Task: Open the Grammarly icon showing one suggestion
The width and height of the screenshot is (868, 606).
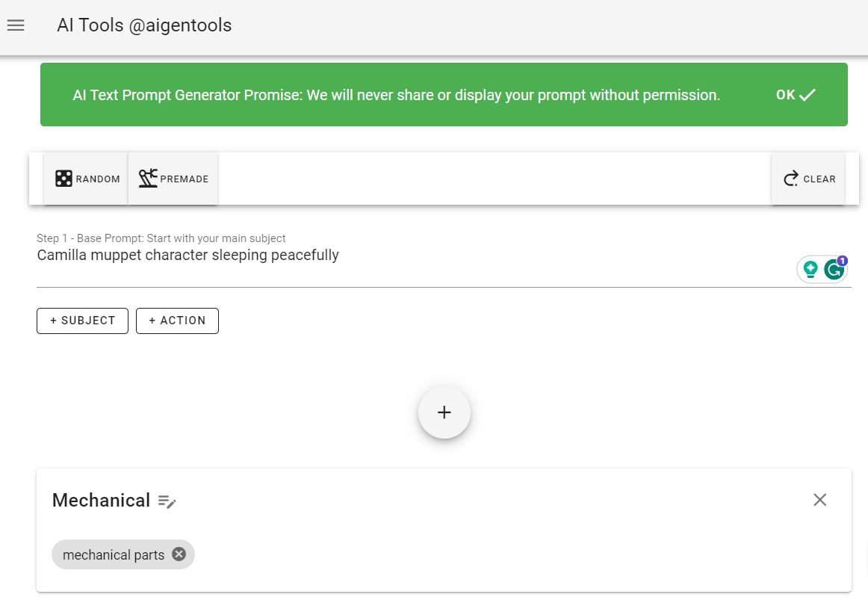Action: [834, 269]
